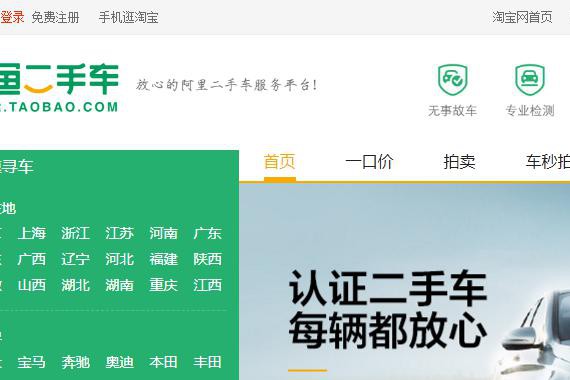Click the 专业检测 label text

point(530,111)
